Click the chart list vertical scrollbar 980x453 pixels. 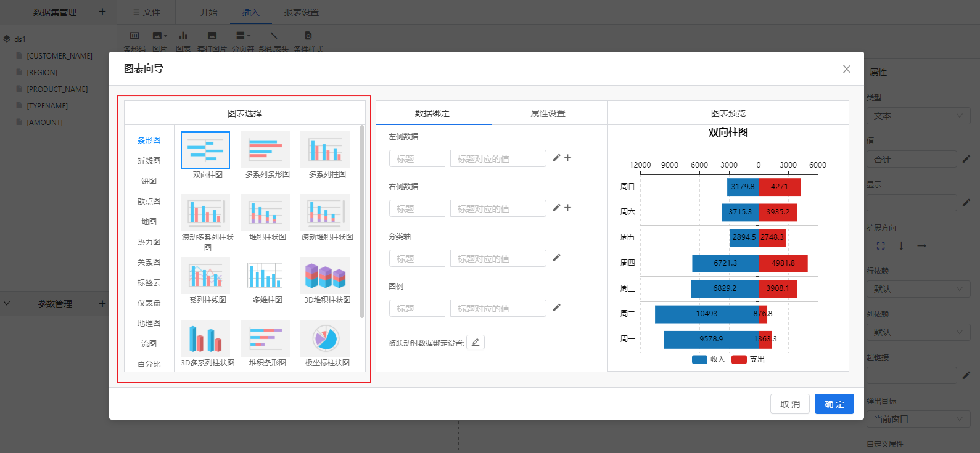pyautogui.click(x=362, y=222)
